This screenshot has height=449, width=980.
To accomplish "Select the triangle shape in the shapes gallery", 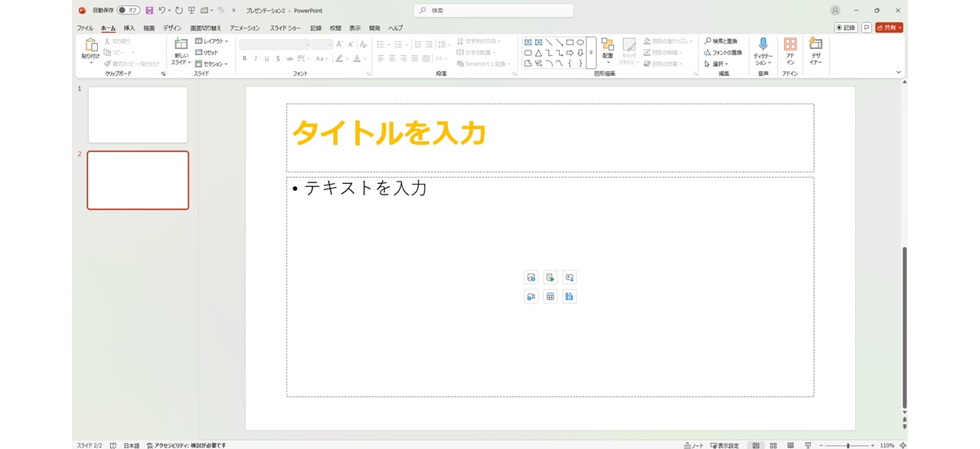I will point(538,53).
